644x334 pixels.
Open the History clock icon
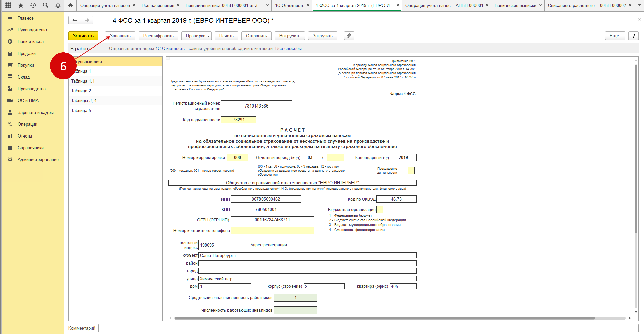[x=33, y=5]
